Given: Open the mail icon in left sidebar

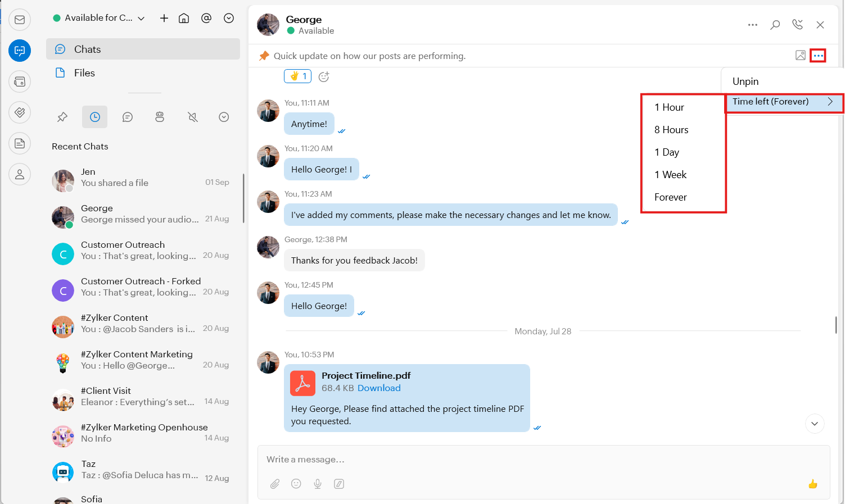Looking at the screenshot, I should [20, 20].
